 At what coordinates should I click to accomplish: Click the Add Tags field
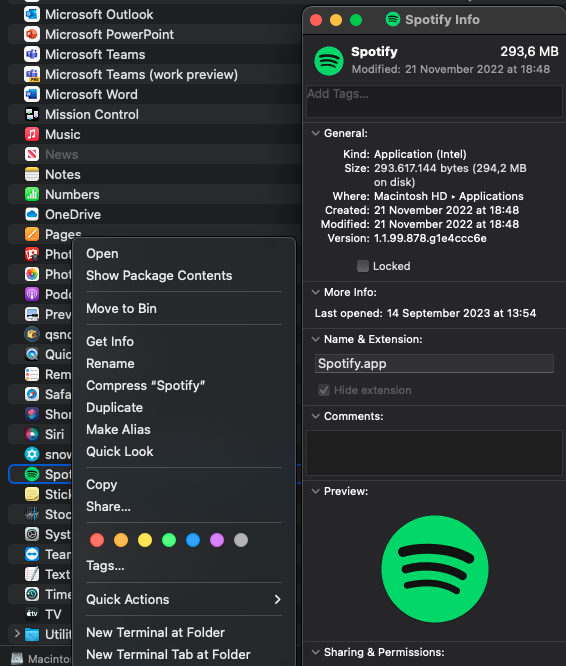pyautogui.click(x=434, y=101)
